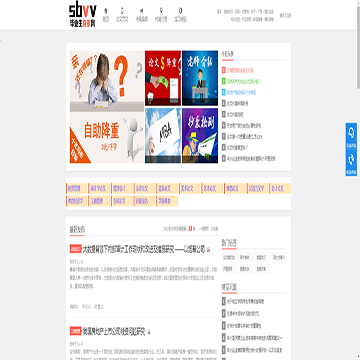Click red category badge before 房地产 article title
Viewport: 360px width, 360px height.
pos(76,331)
